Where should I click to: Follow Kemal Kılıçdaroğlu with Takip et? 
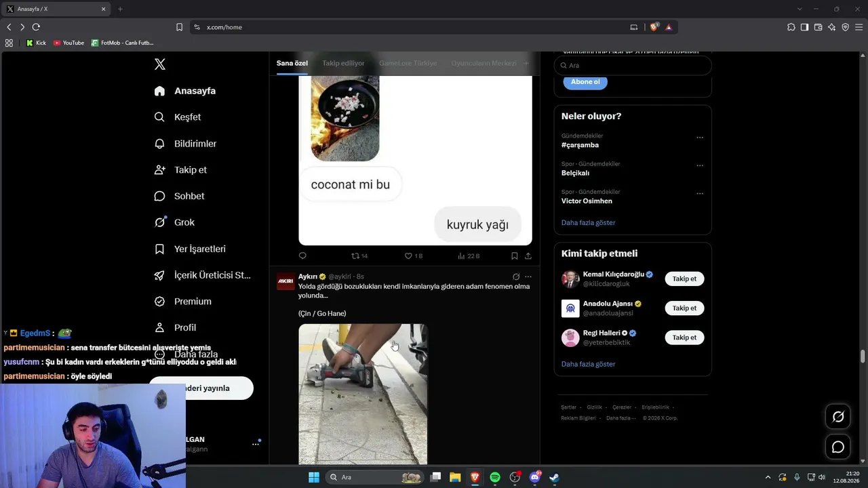(684, 279)
